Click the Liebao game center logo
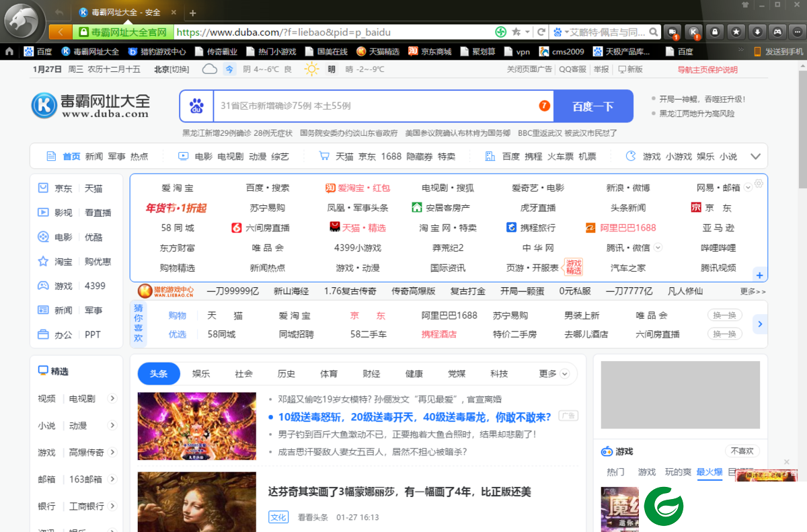 165,291
